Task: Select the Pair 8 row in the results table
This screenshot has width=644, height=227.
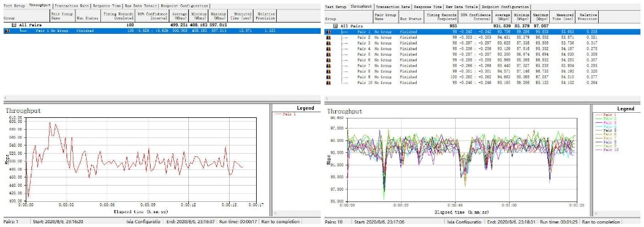Action: tap(461, 71)
